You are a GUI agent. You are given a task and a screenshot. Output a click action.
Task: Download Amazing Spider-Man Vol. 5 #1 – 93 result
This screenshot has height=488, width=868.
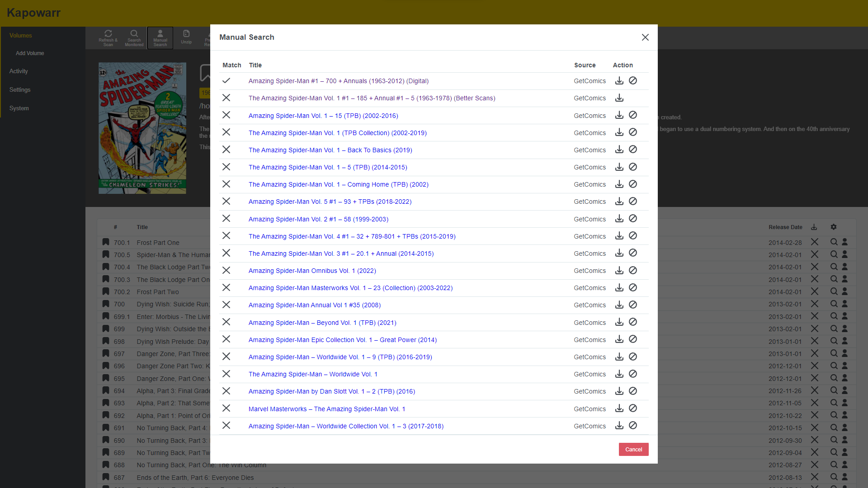click(619, 202)
